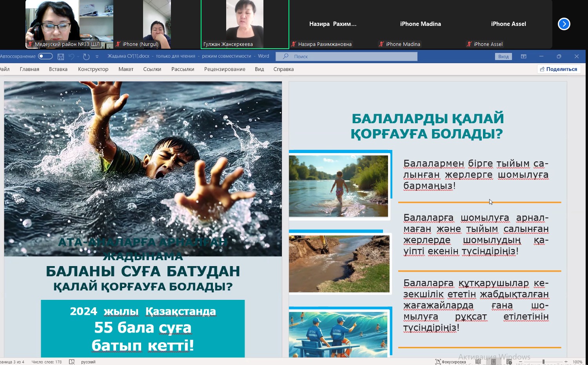The height and width of the screenshot is (365, 588).
Task: Switch to the Рецензирование tab
Action: tap(225, 69)
